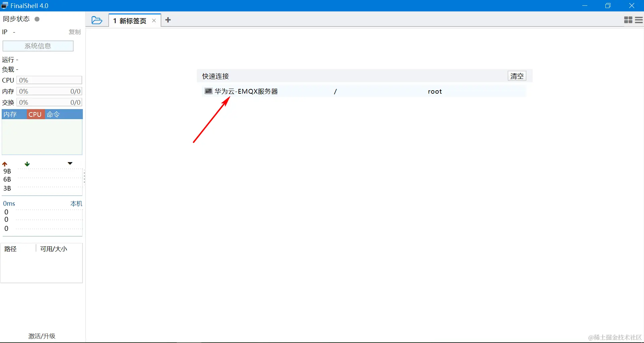Click the 清空 button in quick connect

[517, 76]
